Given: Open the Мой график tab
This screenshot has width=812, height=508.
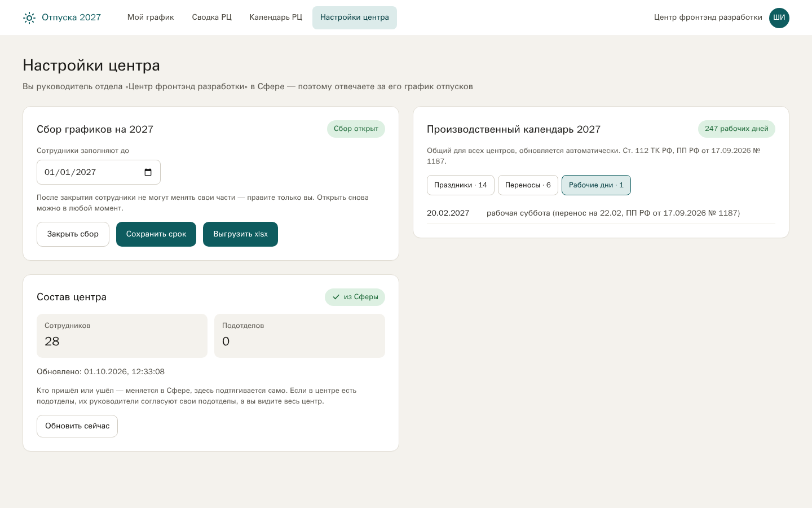Looking at the screenshot, I should pos(151,17).
